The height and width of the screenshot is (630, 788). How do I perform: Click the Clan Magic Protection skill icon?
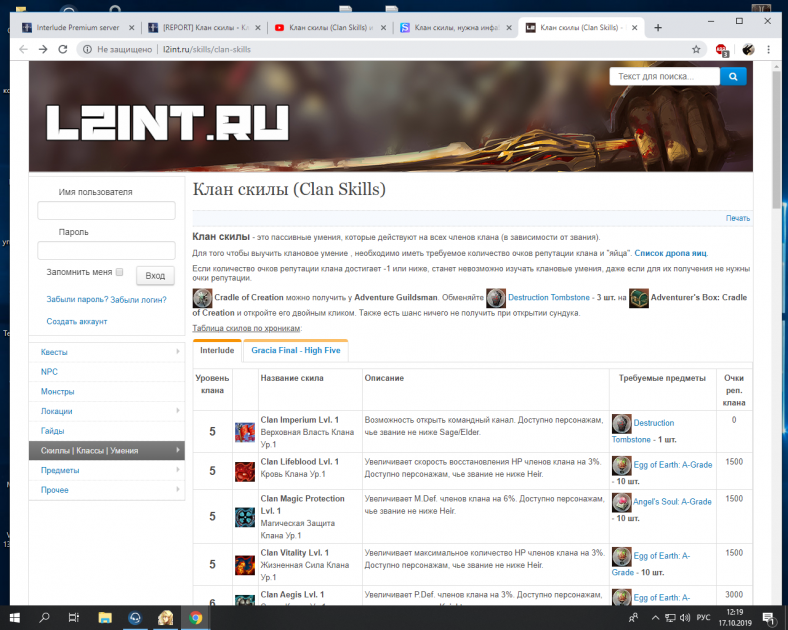[245, 516]
